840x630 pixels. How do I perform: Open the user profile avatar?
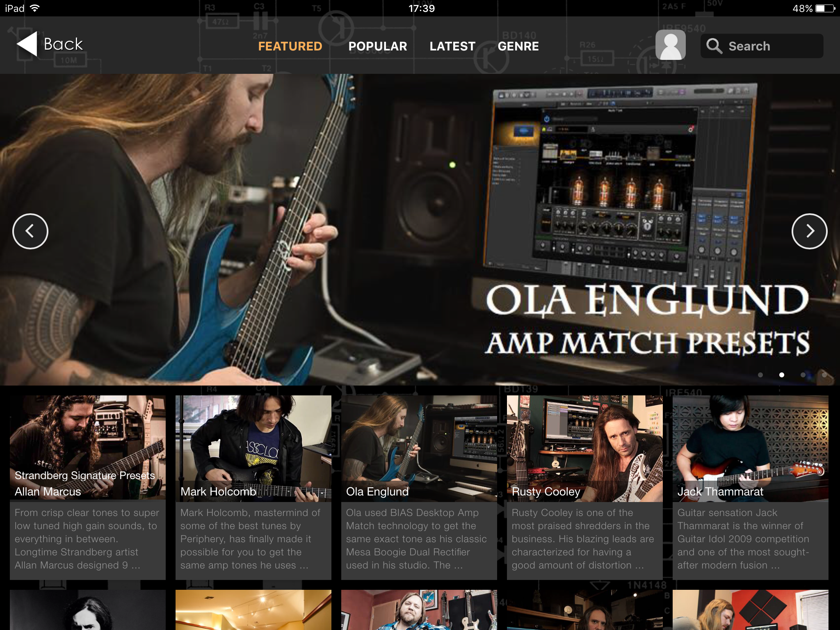pos(671,45)
